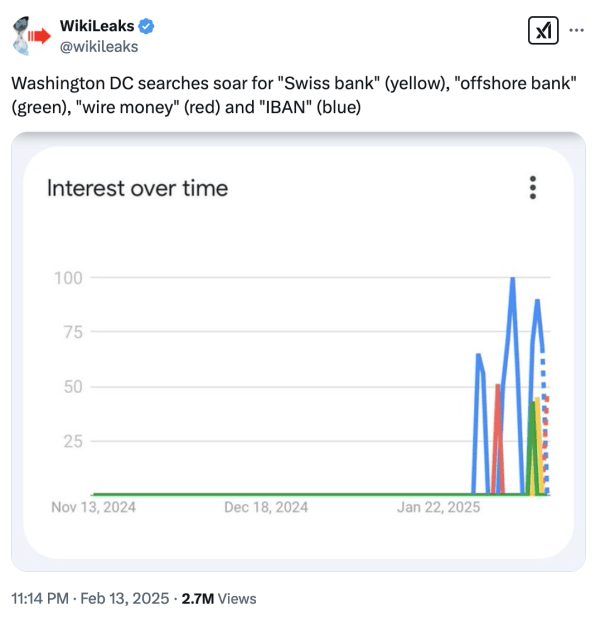Click the WikiLeaks display name
Screen dimensions: 600x621
click(97, 26)
